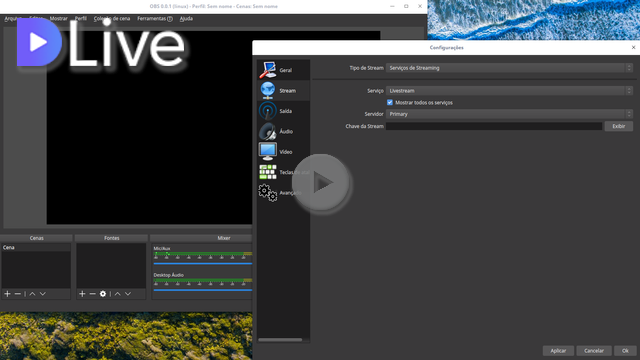Minimize the OBS main window
Viewport: 640px width, 360px height.
(392, 6)
